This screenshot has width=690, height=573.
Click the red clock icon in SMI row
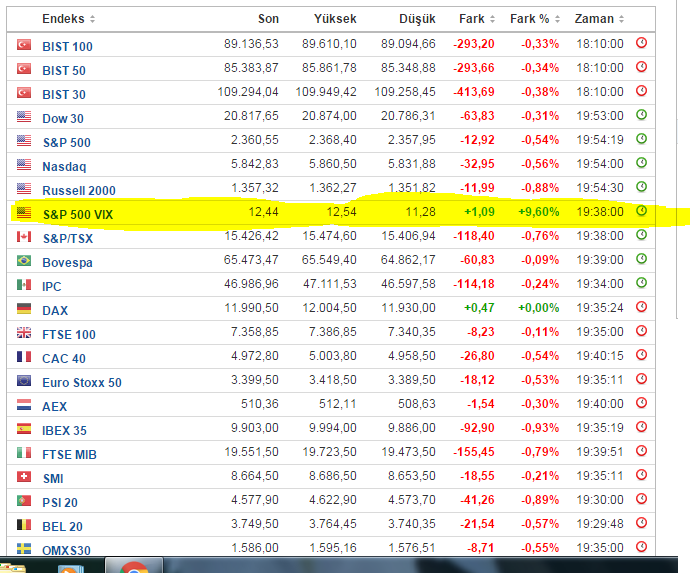click(x=642, y=475)
